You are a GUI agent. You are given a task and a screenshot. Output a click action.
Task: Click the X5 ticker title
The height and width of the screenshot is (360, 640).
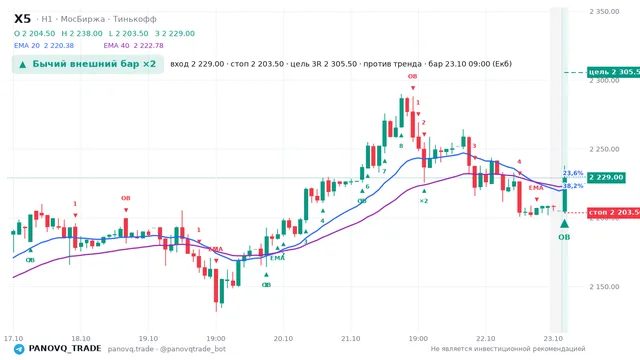click(22, 19)
